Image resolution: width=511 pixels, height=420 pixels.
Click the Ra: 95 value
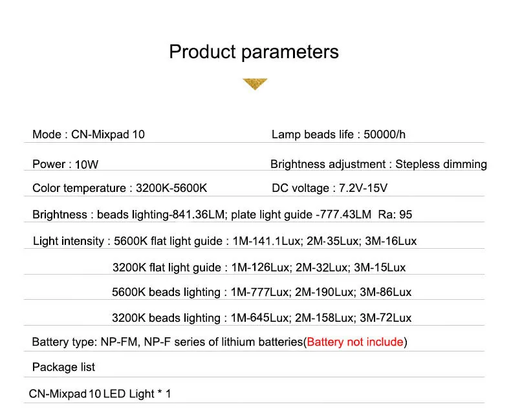point(395,215)
